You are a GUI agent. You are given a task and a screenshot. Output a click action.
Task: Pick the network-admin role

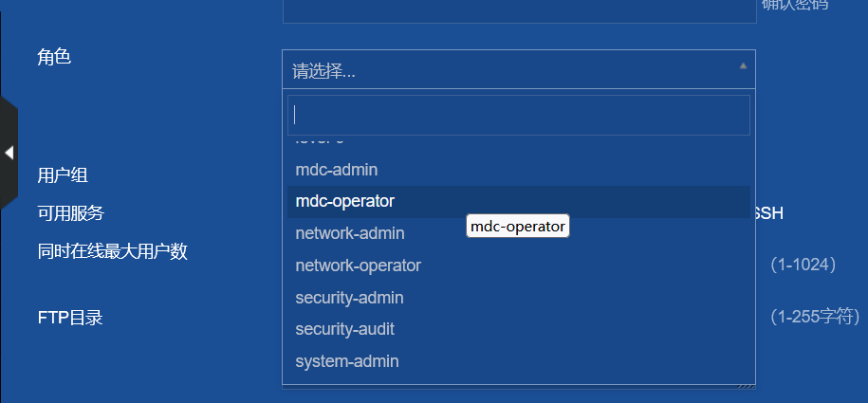click(x=350, y=233)
